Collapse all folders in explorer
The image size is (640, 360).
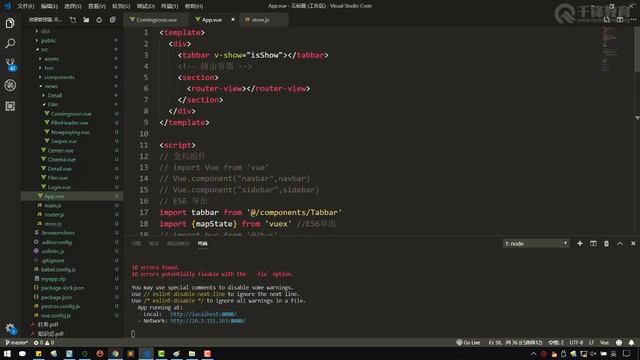113,20
